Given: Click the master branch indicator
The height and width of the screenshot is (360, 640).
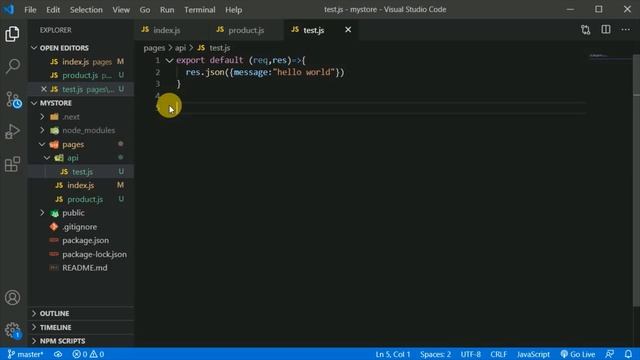Looking at the screenshot, I should (25, 354).
